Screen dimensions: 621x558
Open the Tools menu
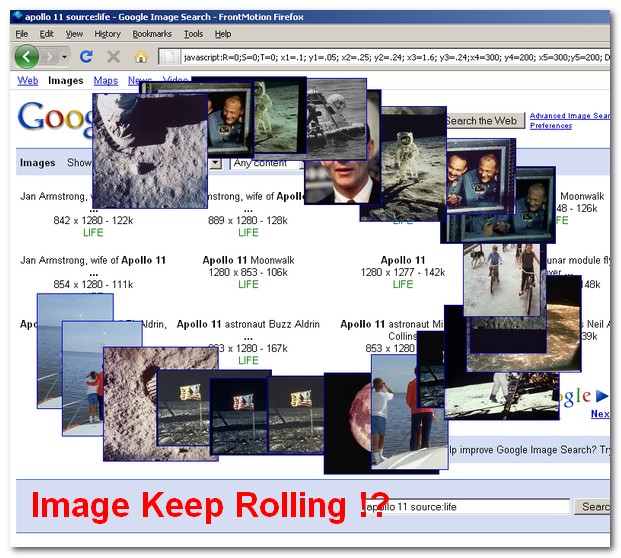193,34
